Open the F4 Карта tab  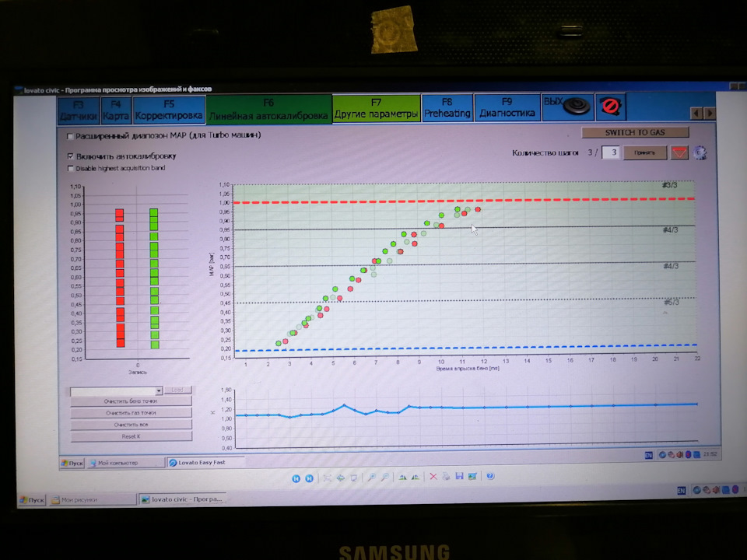pos(116,110)
